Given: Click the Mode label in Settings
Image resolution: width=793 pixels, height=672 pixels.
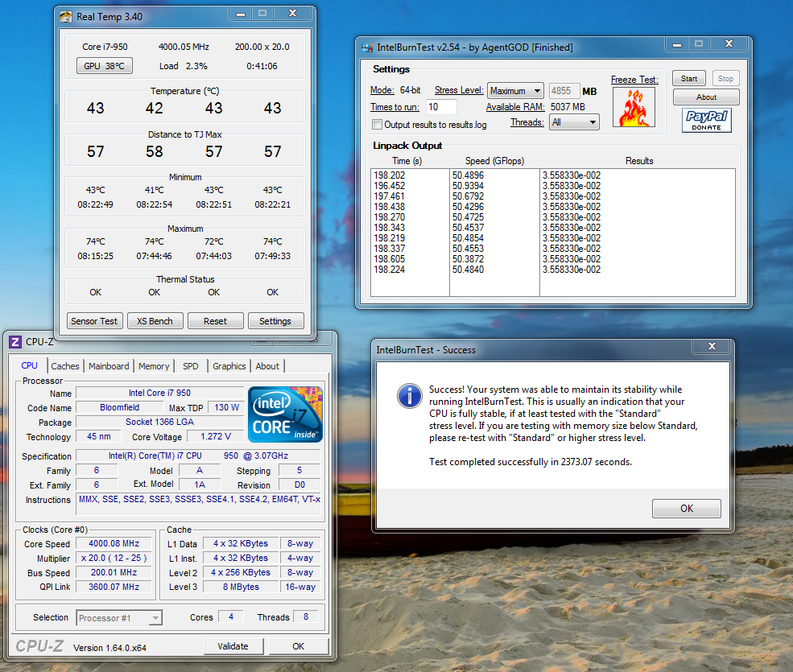Looking at the screenshot, I should click(382, 90).
